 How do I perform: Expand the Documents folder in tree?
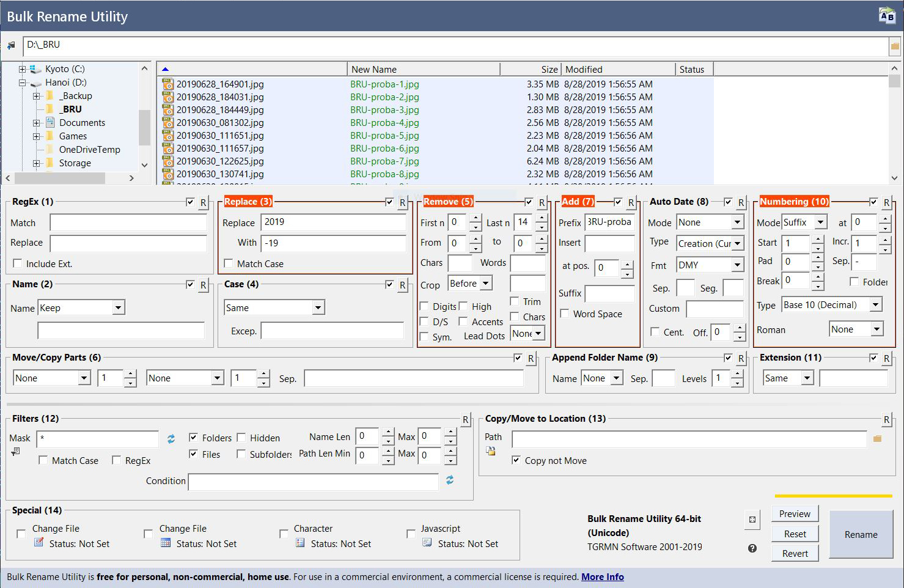(x=37, y=123)
